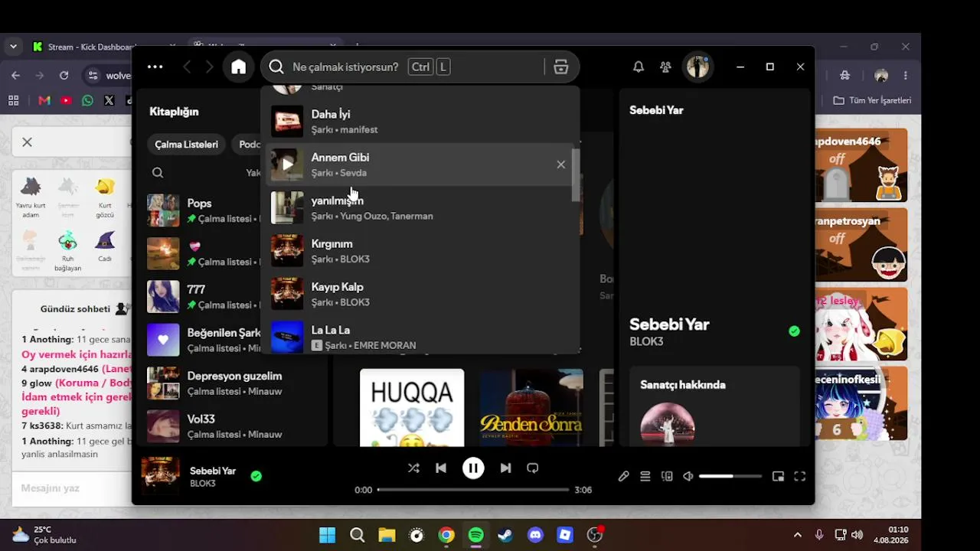
Task: Open the Benden Sonra album cover
Action: (x=531, y=408)
